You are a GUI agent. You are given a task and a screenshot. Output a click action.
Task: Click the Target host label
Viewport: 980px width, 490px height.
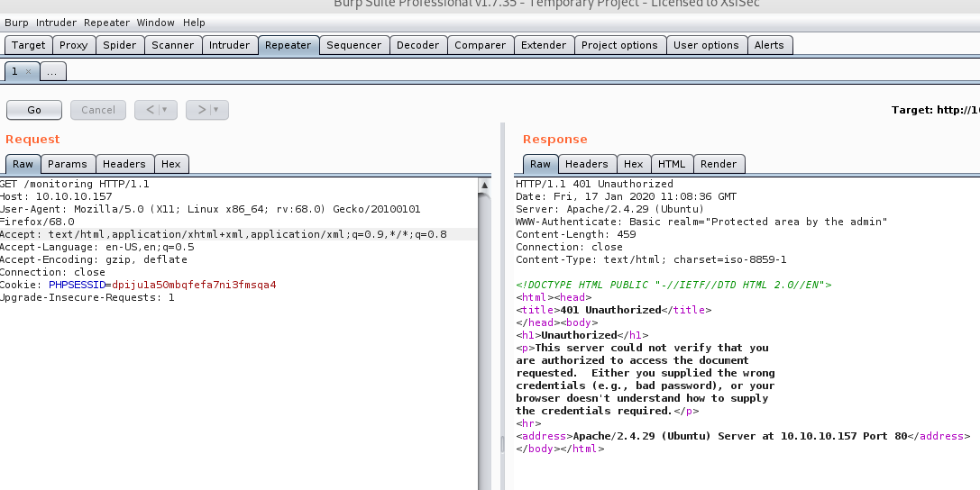tap(935, 110)
